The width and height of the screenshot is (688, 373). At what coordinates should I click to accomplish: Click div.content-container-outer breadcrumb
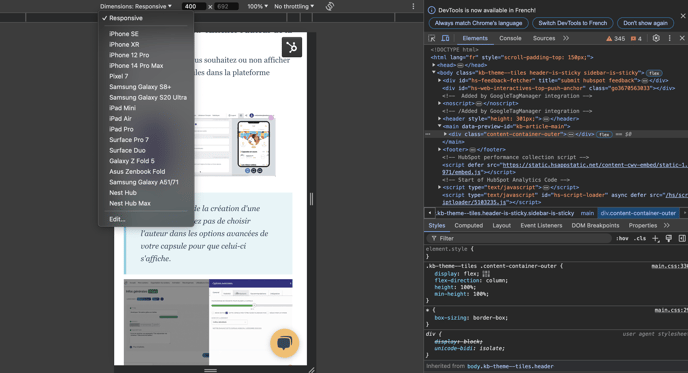(638, 213)
